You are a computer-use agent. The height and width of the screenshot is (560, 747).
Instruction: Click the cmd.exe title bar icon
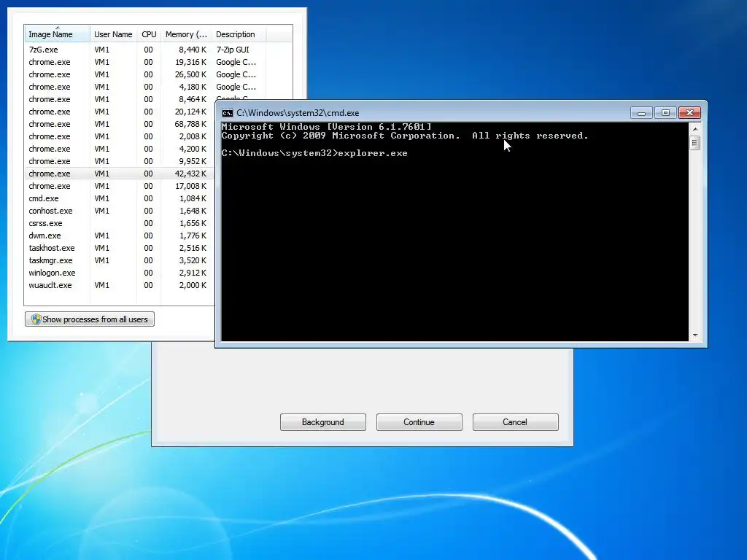(x=228, y=113)
